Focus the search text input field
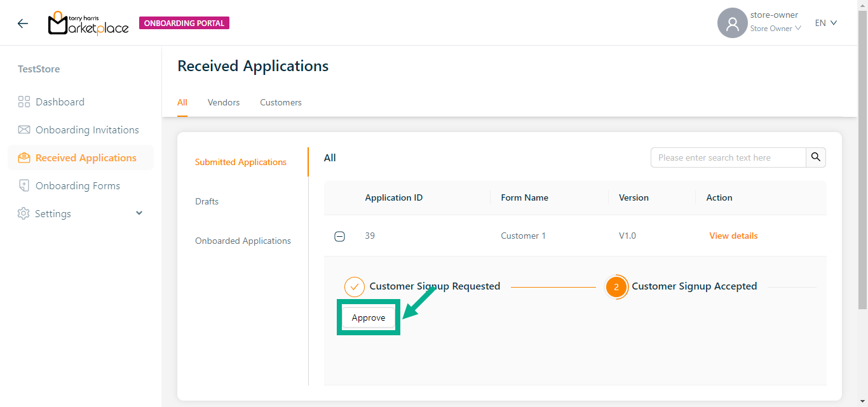Image resolution: width=868 pixels, height=407 pixels. (x=728, y=157)
